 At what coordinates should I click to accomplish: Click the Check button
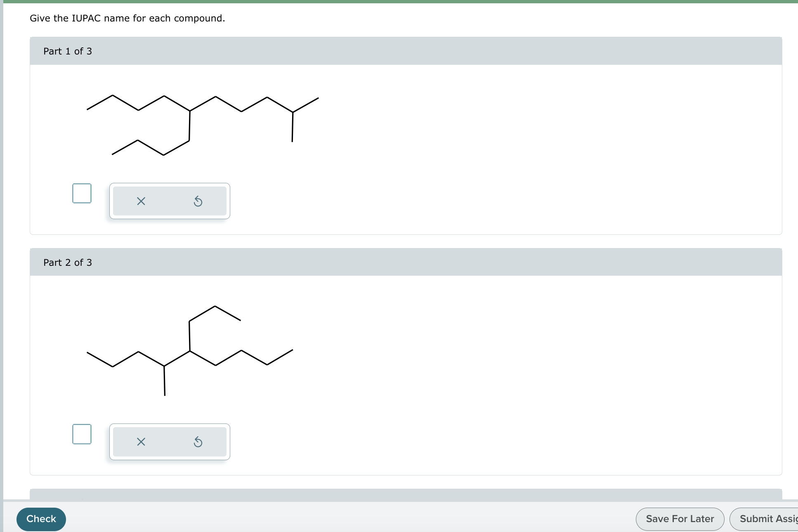click(x=40, y=518)
